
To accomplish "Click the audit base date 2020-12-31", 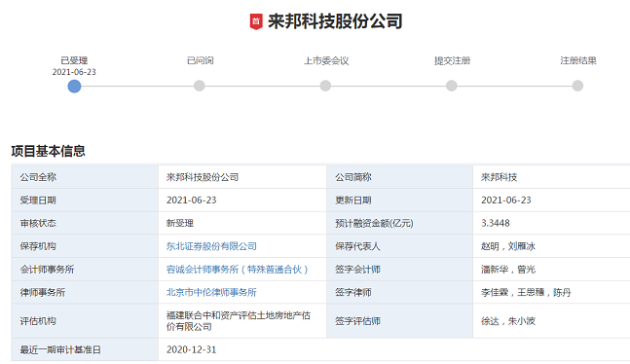I will (x=191, y=349).
